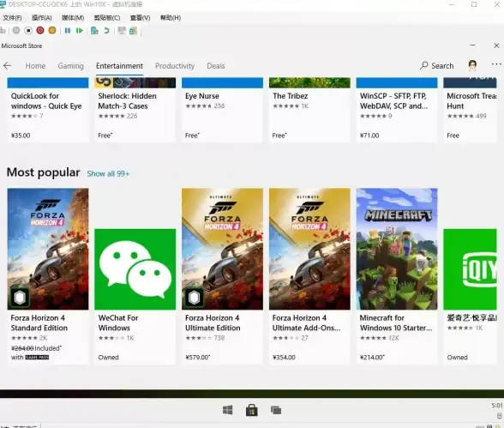Open the 剪贴板(C) menu

coord(107,18)
